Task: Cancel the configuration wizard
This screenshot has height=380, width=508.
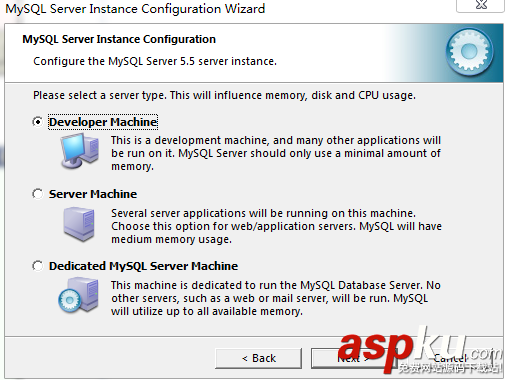Action: click(x=450, y=358)
